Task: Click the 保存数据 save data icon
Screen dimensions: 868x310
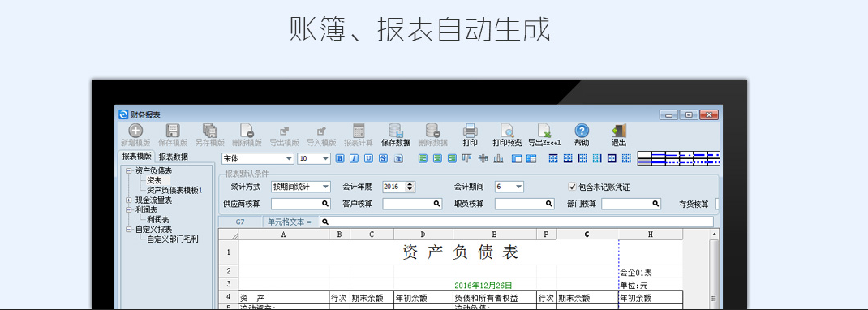Action: 396,131
